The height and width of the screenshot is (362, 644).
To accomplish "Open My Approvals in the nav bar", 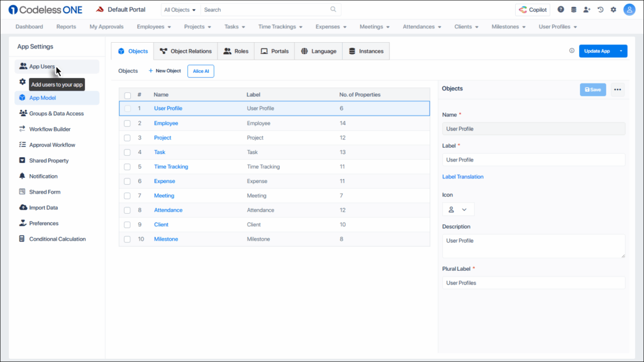I will 106,26.
